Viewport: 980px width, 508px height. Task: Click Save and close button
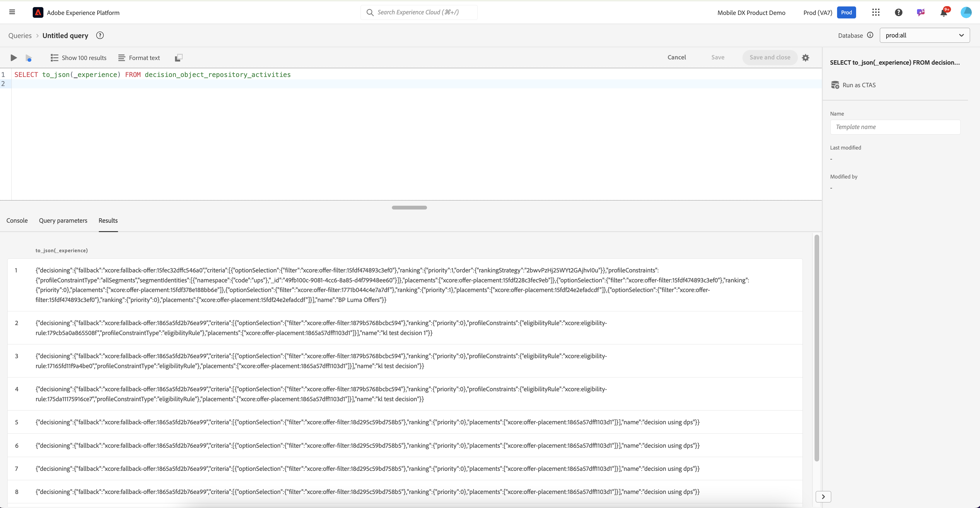coord(770,57)
